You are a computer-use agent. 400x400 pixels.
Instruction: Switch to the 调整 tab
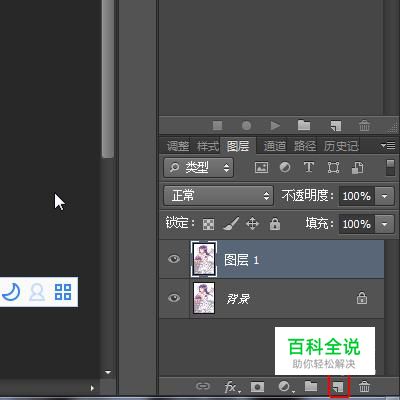click(178, 146)
